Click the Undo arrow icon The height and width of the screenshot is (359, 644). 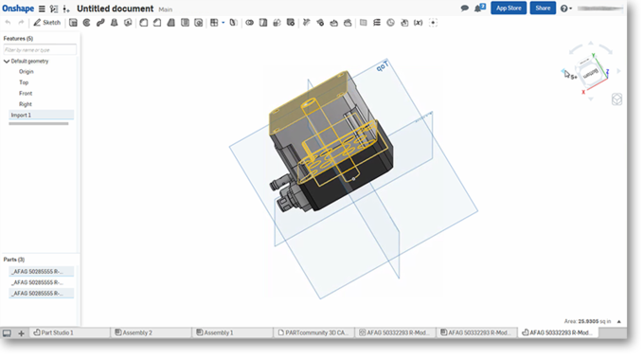8,23
